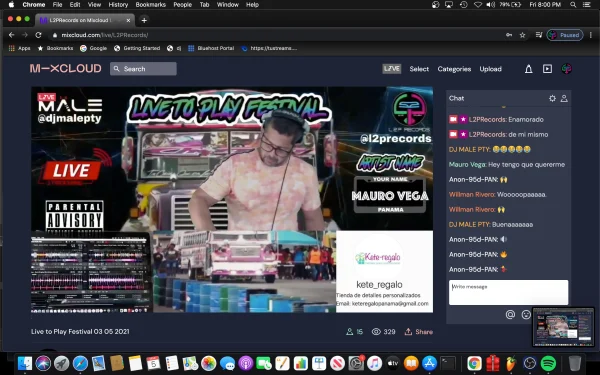The image size is (600, 375).
Task: Open the Mixcloud notifications bell
Action: [528, 69]
